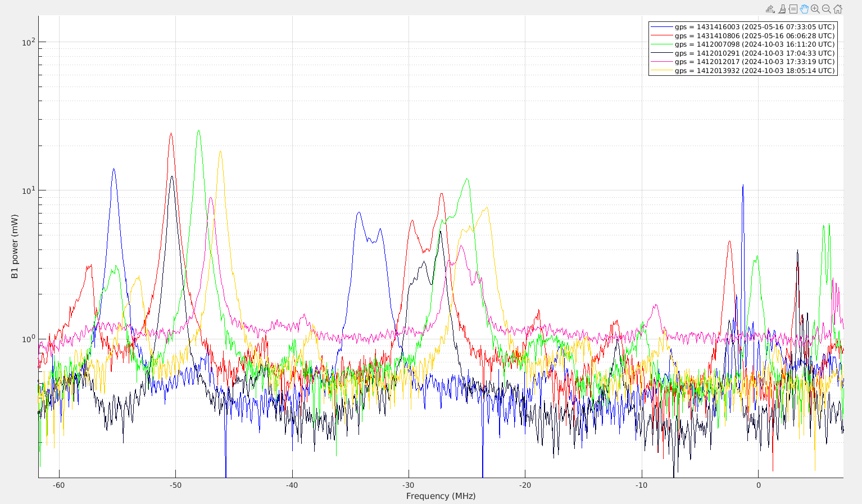Viewport: 862px width, 504px height.
Task: Select legend entry gps = 1412010291
Action: [x=755, y=53]
